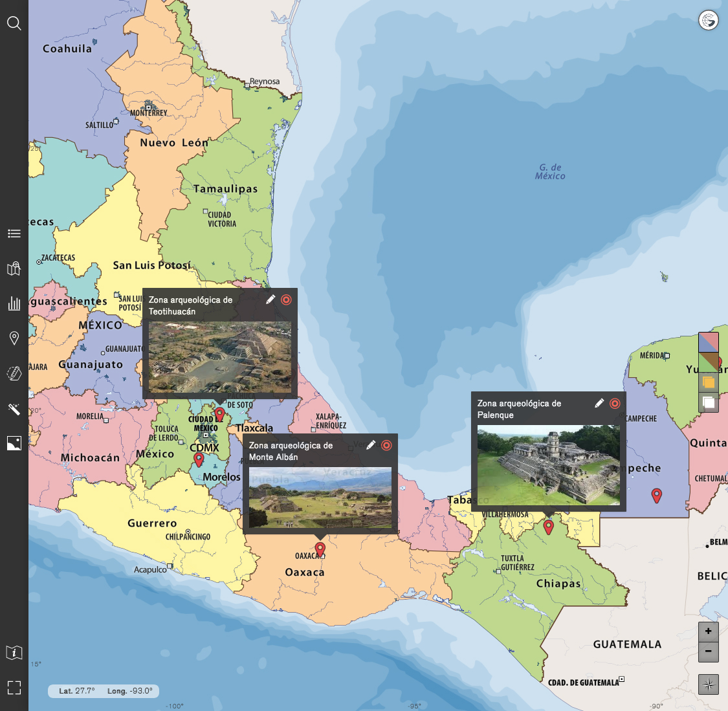Click the 'Guanajuato' state label
The height and width of the screenshot is (711, 728).
(x=91, y=365)
